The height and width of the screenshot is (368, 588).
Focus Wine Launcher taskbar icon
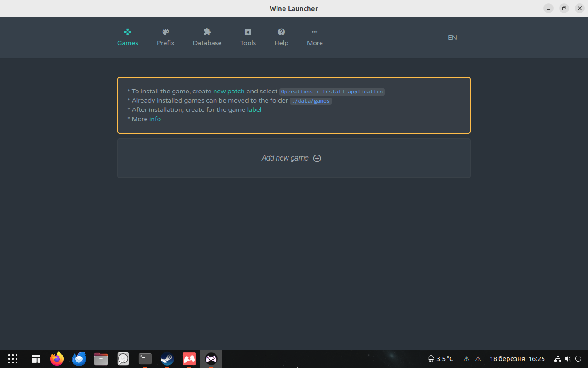pyautogui.click(x=211, y=359)
